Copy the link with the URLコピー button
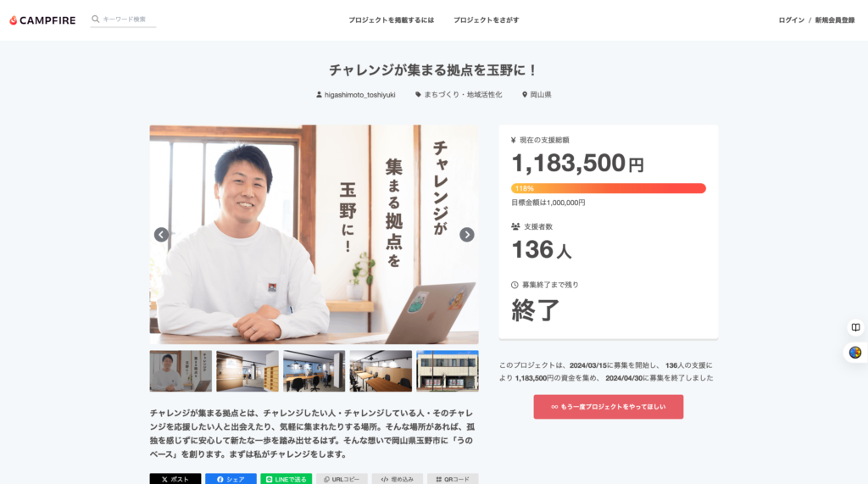Screen dimensions: 868x484 pyautogui.click(x=342, y=479)
